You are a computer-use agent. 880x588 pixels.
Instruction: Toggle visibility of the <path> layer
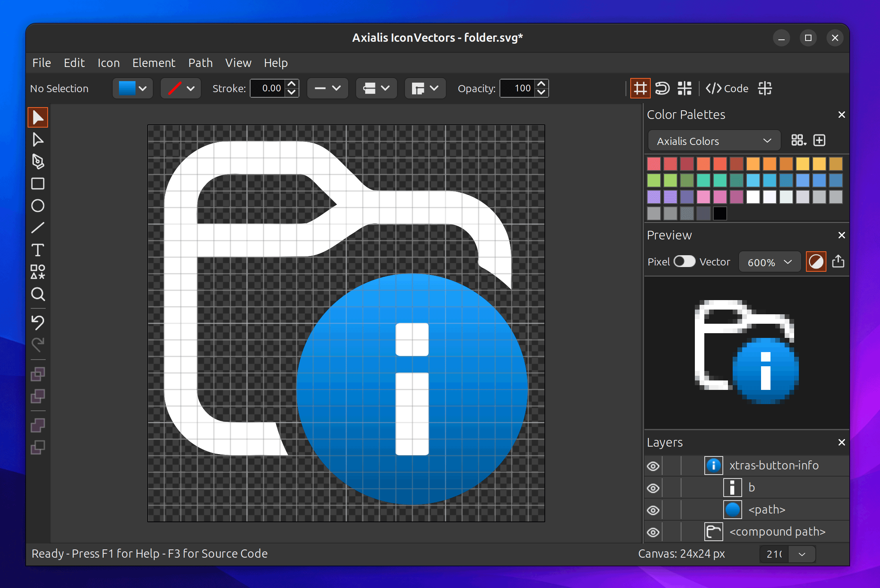pyautogui.click(x=653, y=510)
